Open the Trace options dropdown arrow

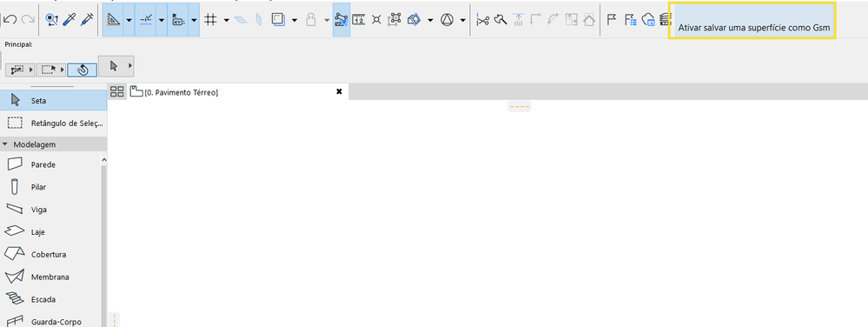[294, 20]
